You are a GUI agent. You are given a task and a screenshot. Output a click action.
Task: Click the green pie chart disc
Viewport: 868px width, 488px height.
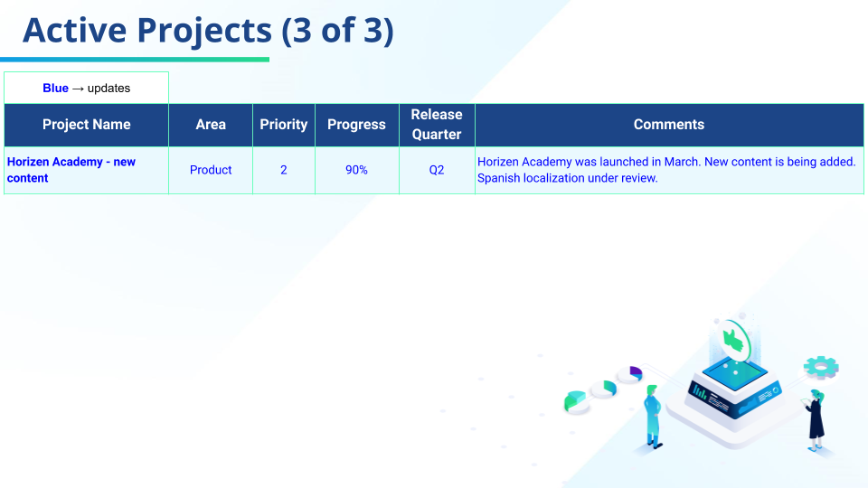575,401
